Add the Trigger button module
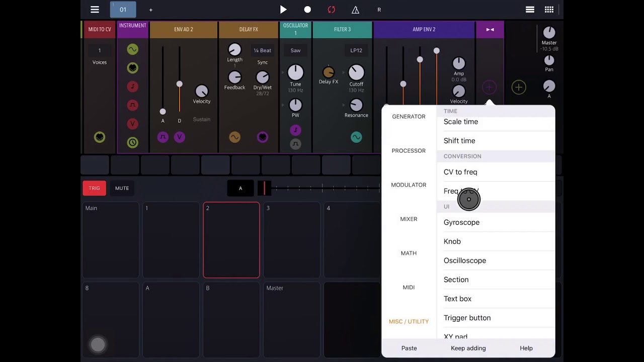 coord(496,318)
